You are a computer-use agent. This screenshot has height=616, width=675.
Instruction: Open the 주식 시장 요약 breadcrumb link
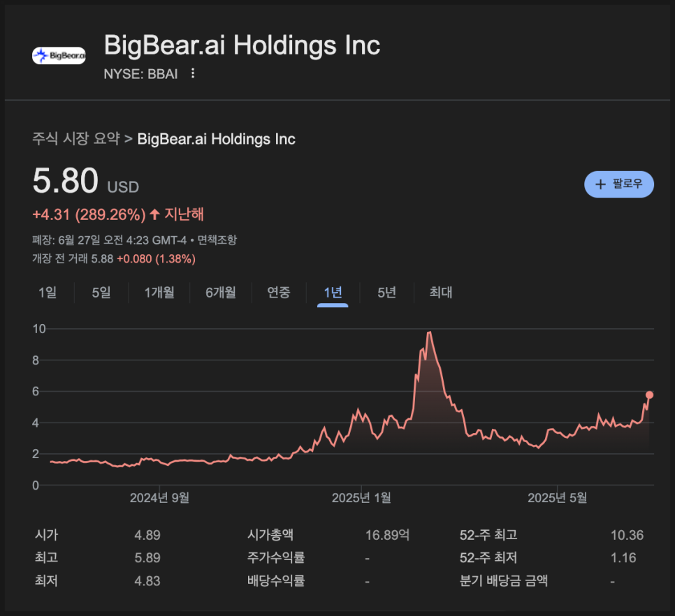76,138
